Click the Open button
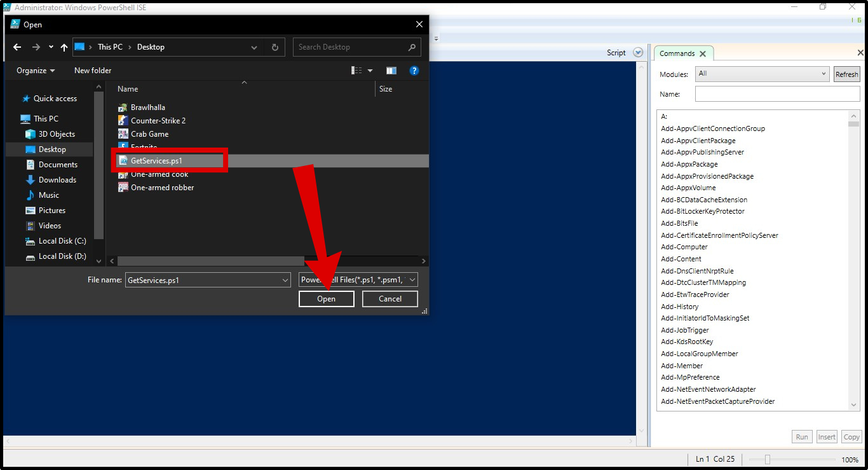 327,299
